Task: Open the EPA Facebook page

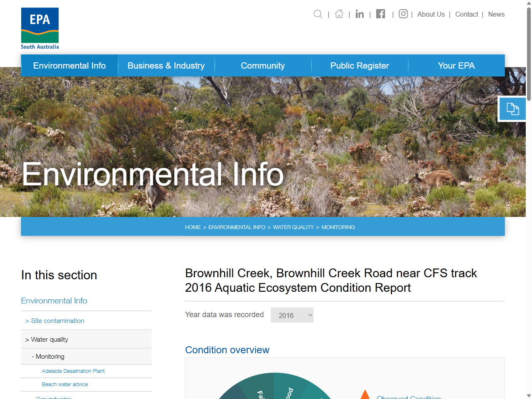Action: pos(380,14)
